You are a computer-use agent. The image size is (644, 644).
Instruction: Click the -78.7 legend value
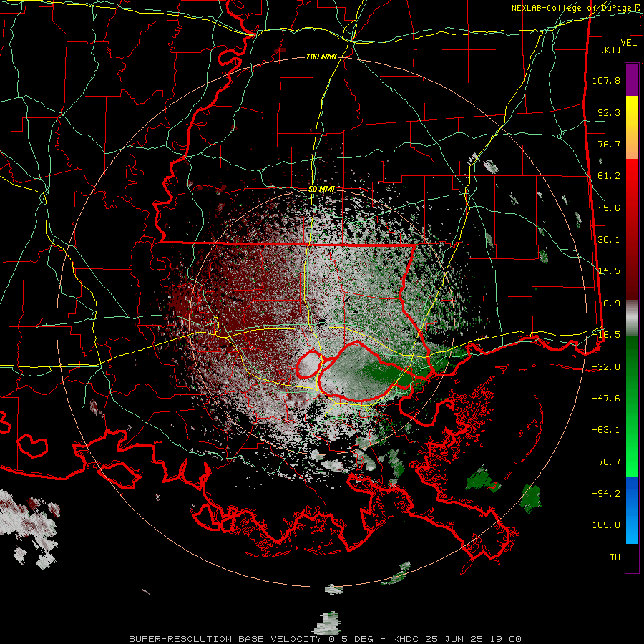point(606,462)
